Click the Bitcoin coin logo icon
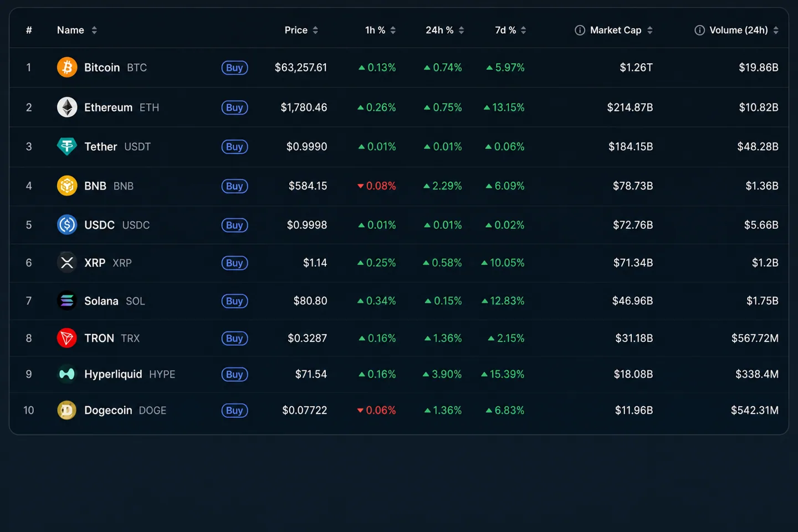The image size is (798, 532). (x=67, y=68)
